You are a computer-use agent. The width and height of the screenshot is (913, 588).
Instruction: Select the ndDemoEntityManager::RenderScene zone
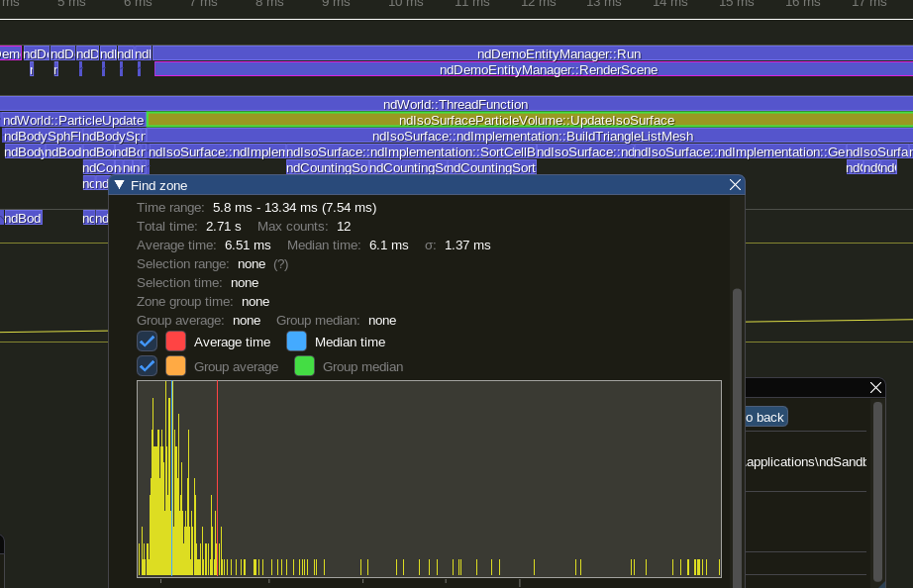point(549,69)
